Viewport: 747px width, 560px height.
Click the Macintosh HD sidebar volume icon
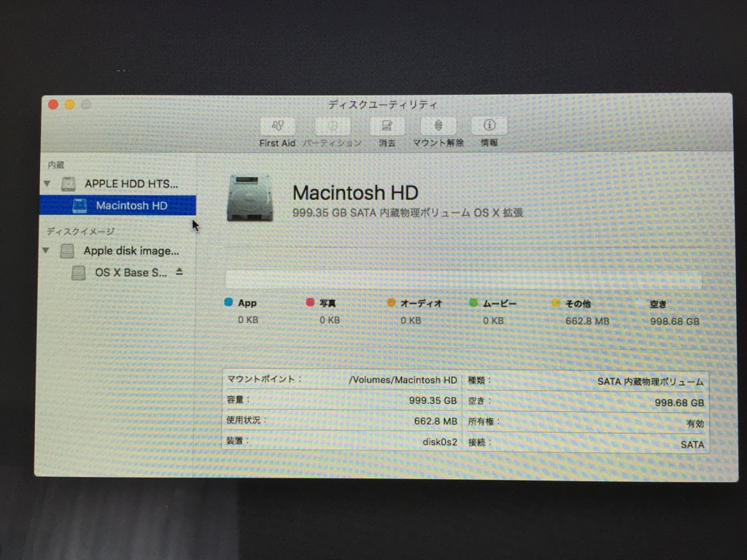[80, 206]
